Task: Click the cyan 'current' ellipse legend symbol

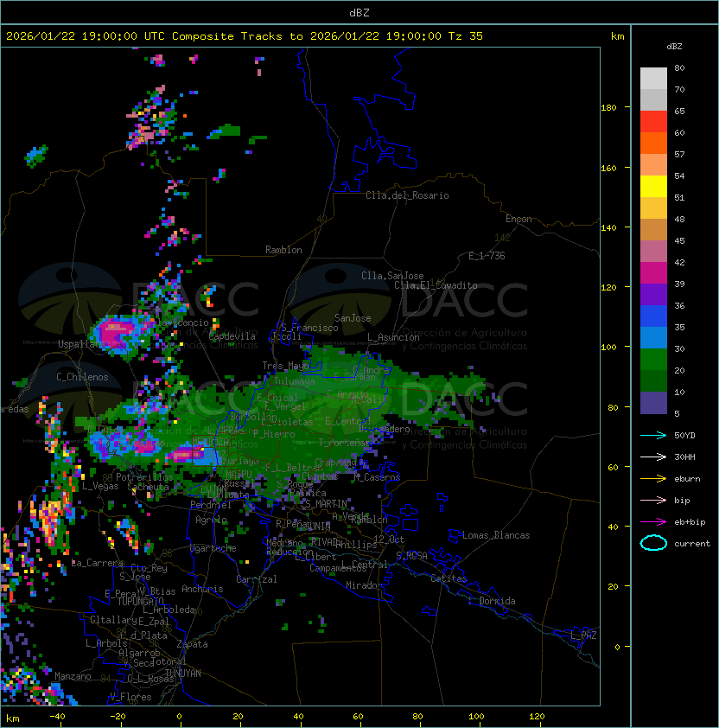Action: 653,543
